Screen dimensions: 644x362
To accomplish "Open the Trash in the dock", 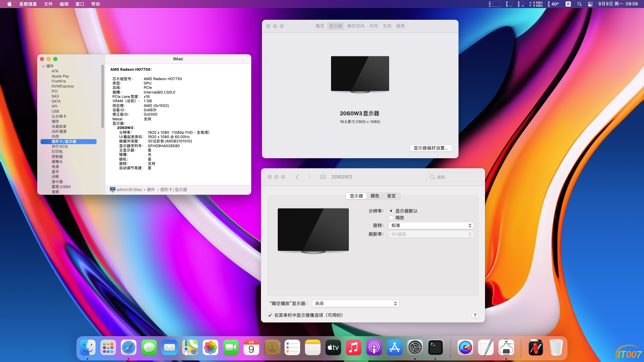I will pos(556,348).
